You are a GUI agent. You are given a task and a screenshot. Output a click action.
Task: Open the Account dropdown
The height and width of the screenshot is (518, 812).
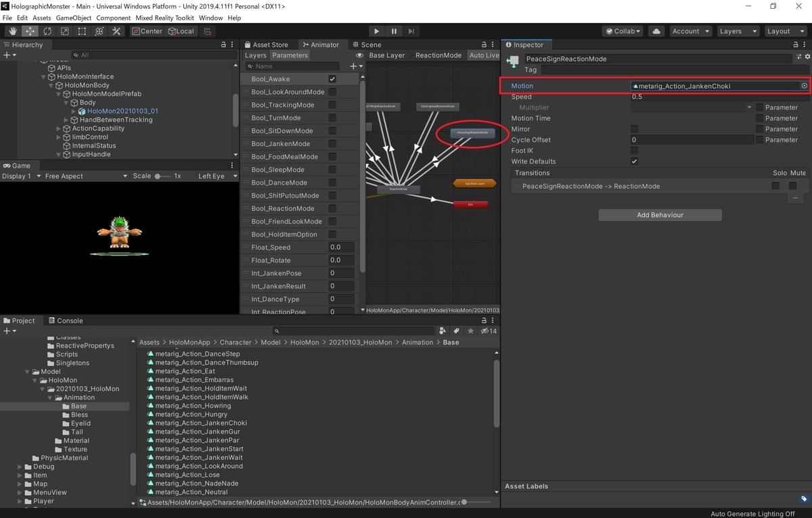coord(690,31)
